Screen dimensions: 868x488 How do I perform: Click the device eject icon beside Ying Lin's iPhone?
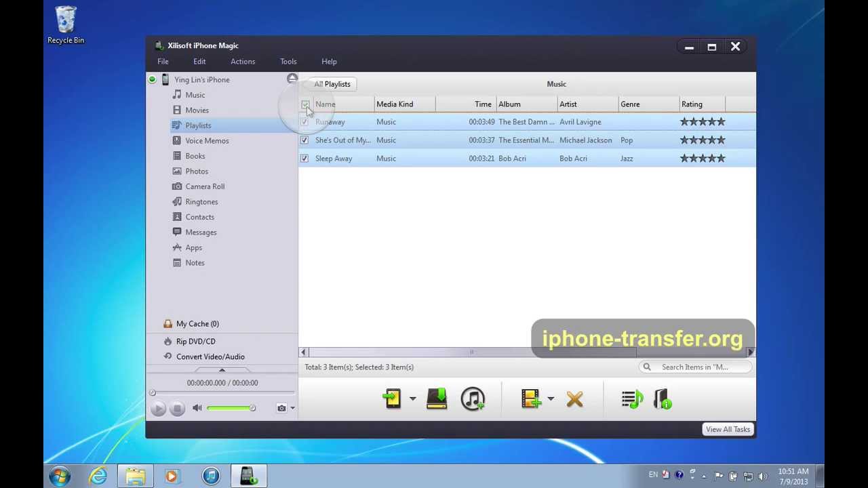click(292, 79)
